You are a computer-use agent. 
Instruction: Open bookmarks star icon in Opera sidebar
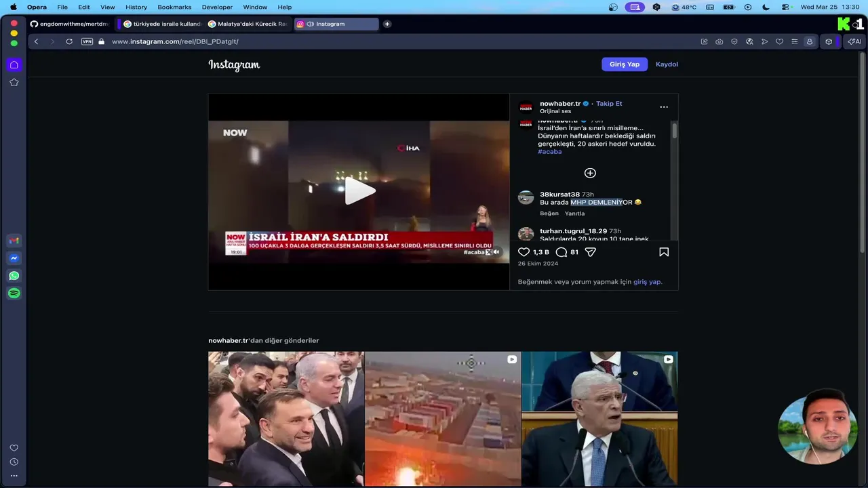(x=14, y=82)
